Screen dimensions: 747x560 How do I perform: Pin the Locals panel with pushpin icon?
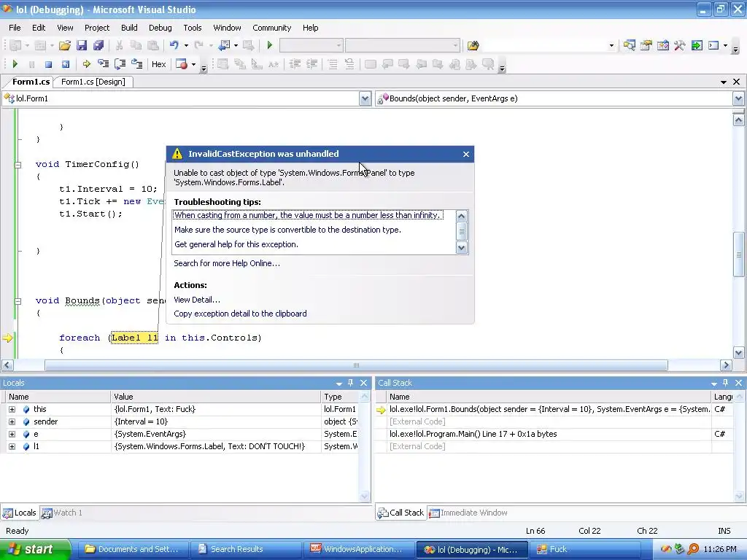(x=351, y=383)
